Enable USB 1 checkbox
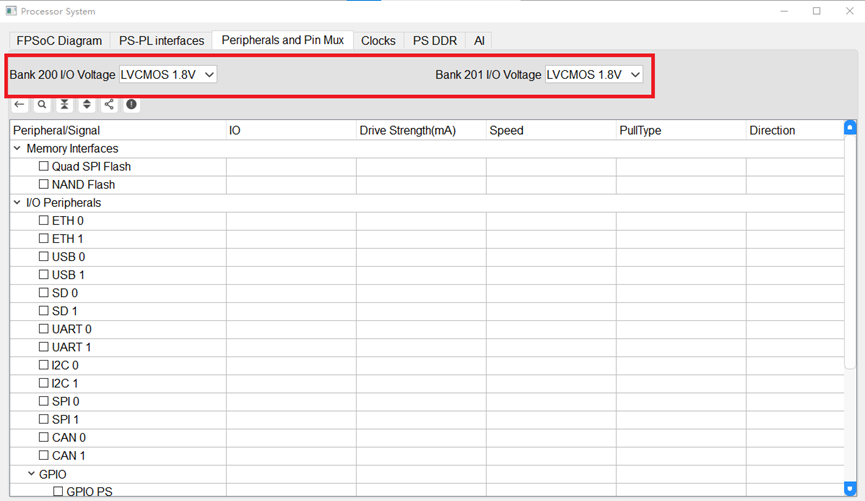The image size is (865, 501). point(44,274)
